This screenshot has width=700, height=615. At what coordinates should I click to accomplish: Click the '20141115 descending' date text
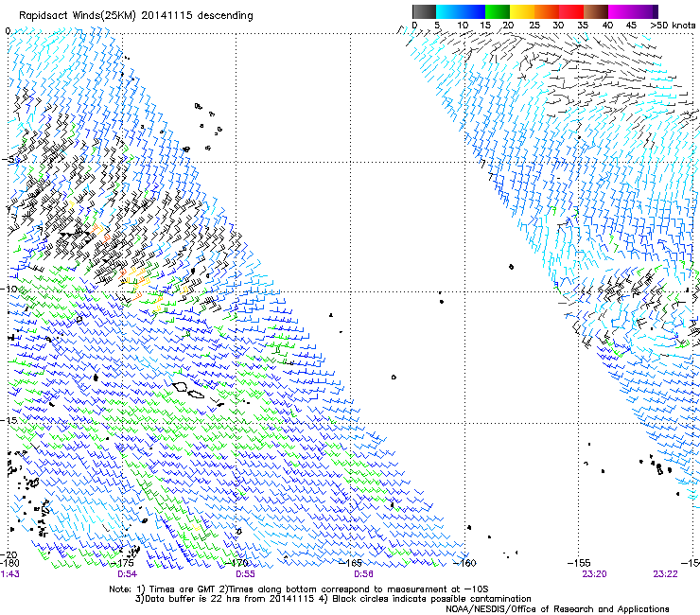pyautogui.click(x=197, y=16)
